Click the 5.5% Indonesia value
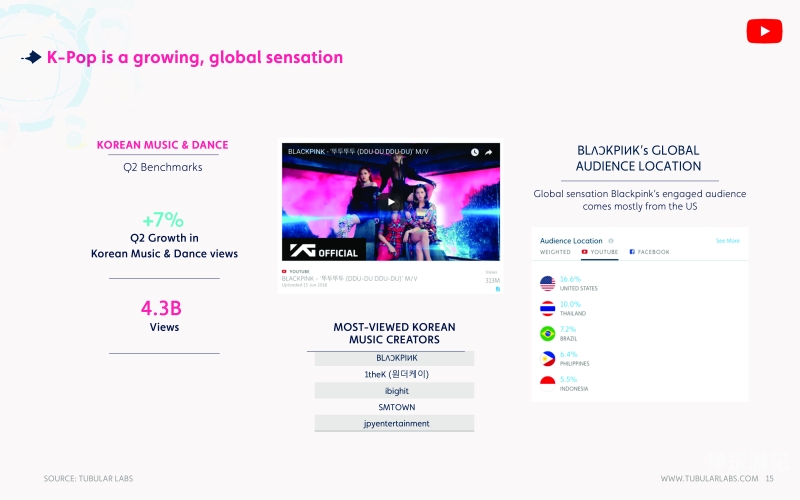Viewport: 800px width, 500px height. point(568,379)
